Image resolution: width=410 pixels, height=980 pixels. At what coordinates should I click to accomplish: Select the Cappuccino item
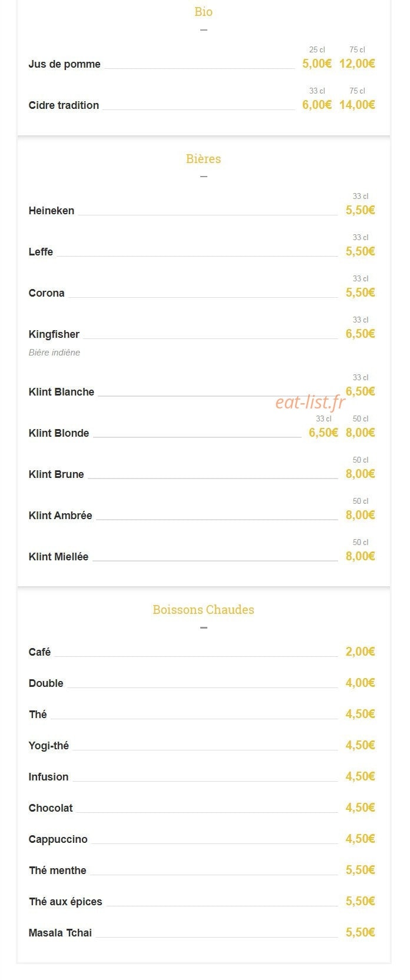click(58, 839)
